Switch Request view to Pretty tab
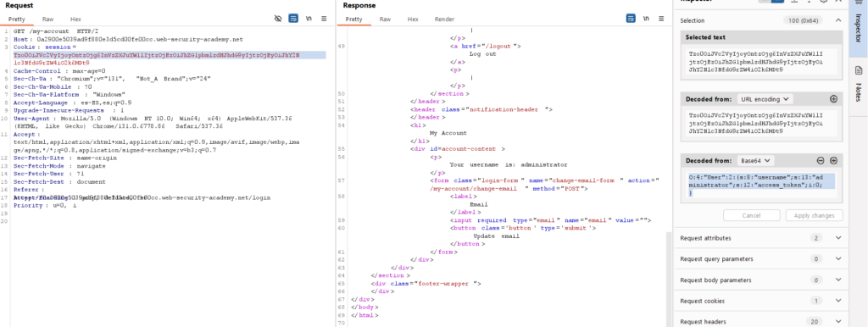Screen dimensions: 868x327 point(17,19)
